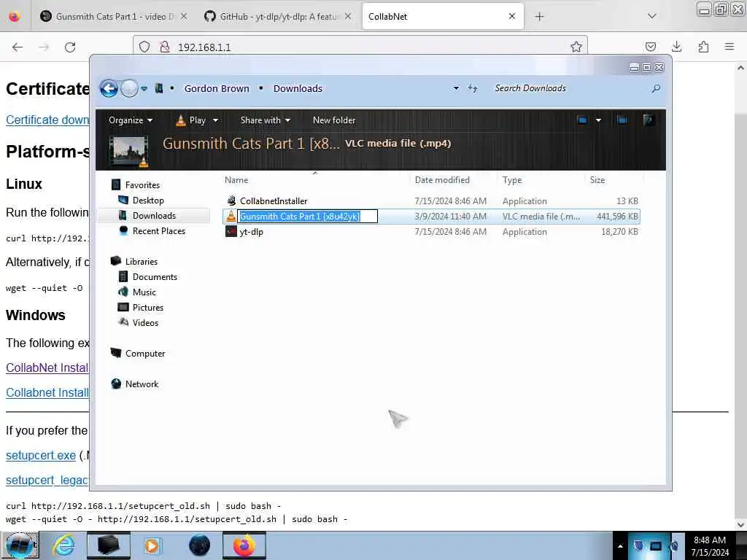This screenshot has width=747, height=560.
Task: Click the setupcert.exe link
Action: click(x=41, y=455)
